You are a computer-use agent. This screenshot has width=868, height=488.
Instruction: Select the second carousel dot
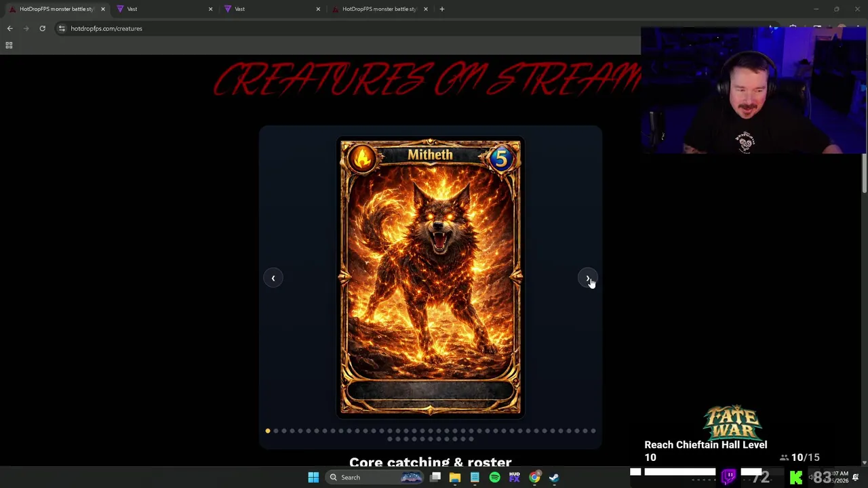point(276,430)
